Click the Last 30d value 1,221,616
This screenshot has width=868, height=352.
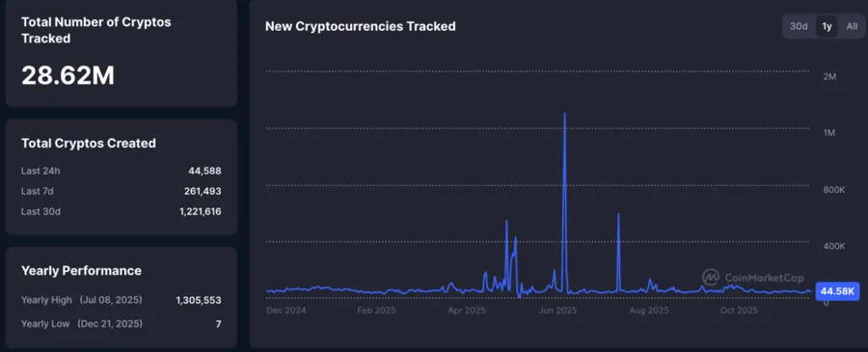[201, 211]
